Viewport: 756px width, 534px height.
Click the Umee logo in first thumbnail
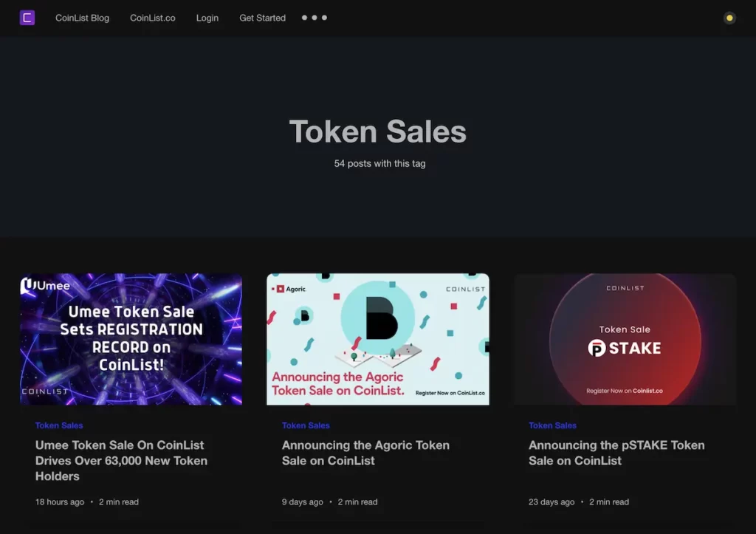[x=45, y=286]
